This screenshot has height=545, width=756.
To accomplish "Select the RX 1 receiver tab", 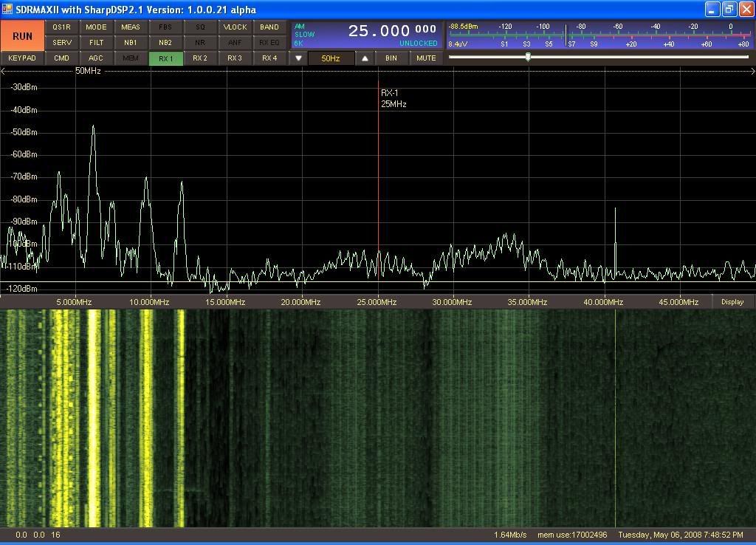I will click(x=165, y=58).
